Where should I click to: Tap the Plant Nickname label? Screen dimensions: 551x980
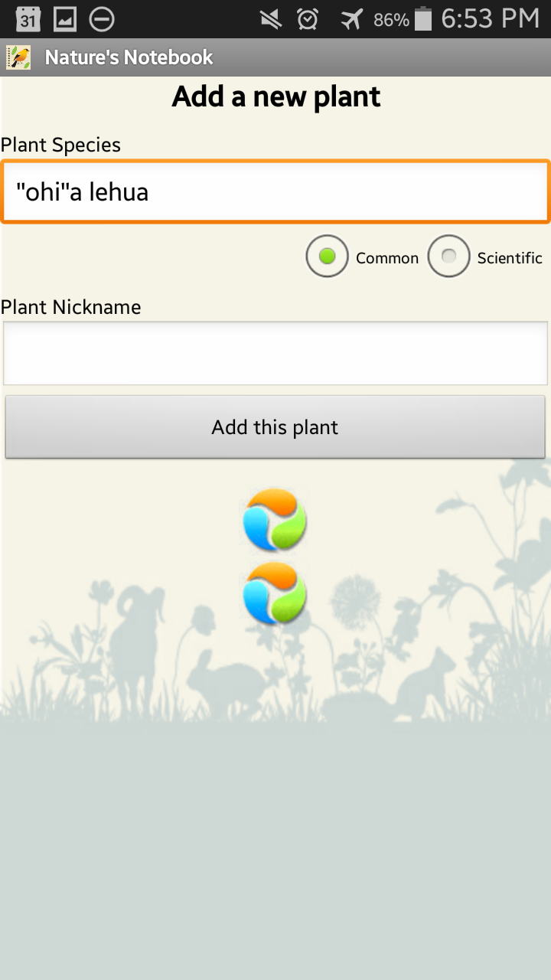[x=71, y=307]
